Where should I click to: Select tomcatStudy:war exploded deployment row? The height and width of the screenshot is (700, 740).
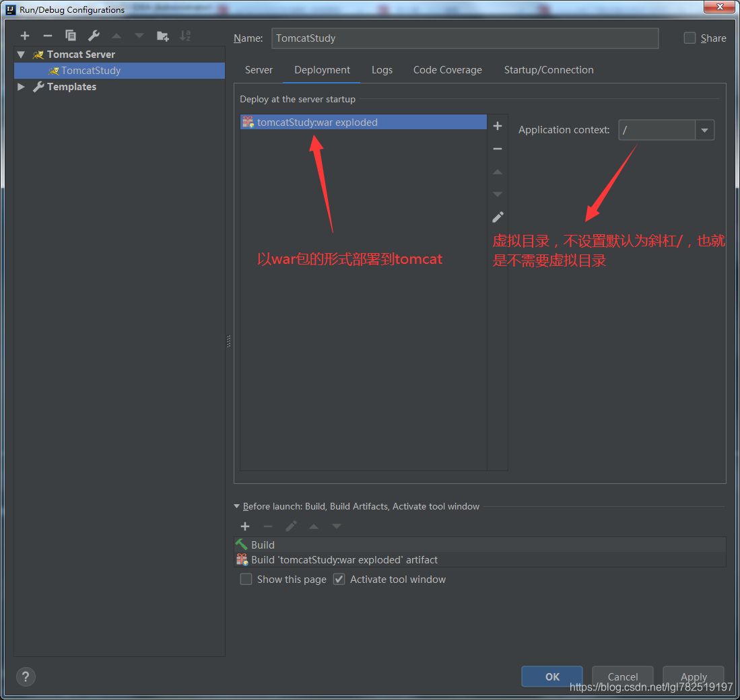coord(364,123)
